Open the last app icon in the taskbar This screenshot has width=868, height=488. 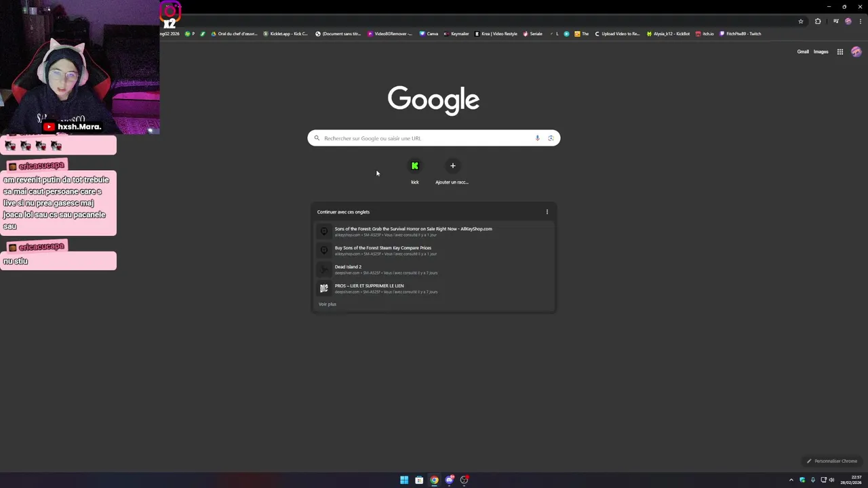pyautogui.click(x=464, y=480)
